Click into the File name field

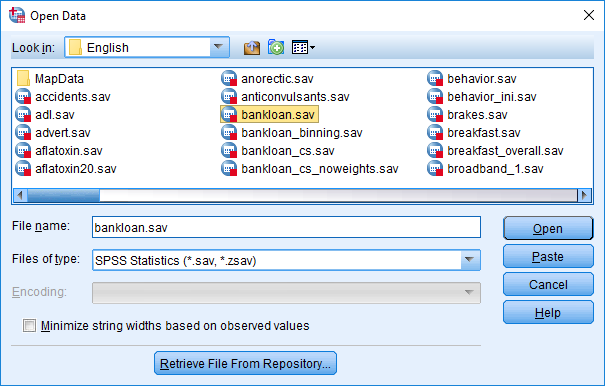click(286, 227)
